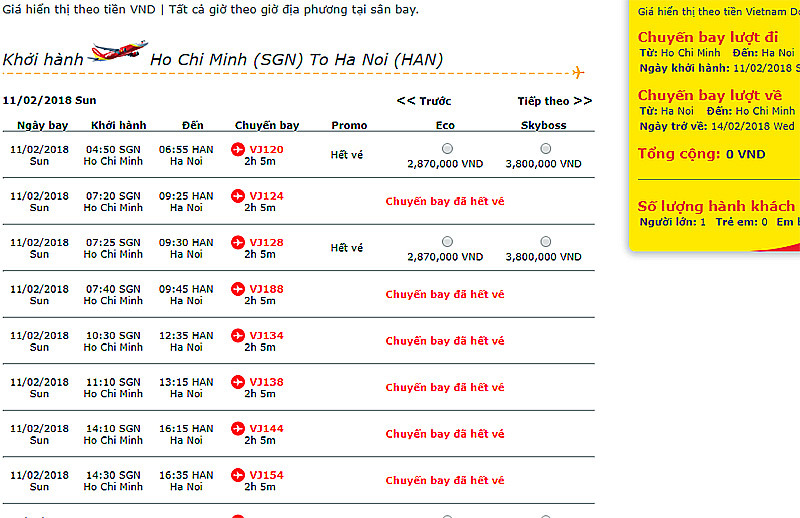Click the Eco column header

445,126
